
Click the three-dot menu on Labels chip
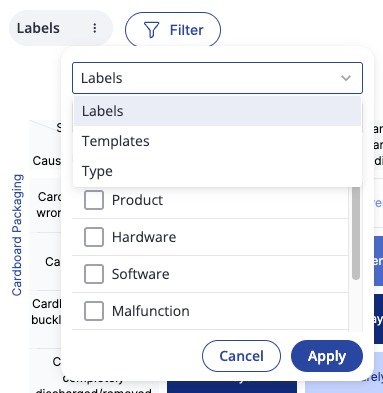coord(95,28)
